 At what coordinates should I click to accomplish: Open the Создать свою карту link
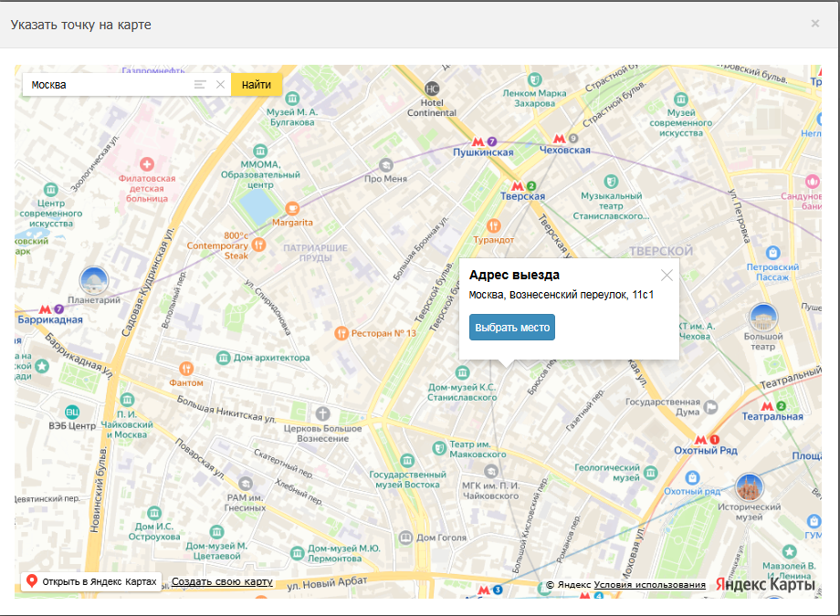tap(222, 581)
